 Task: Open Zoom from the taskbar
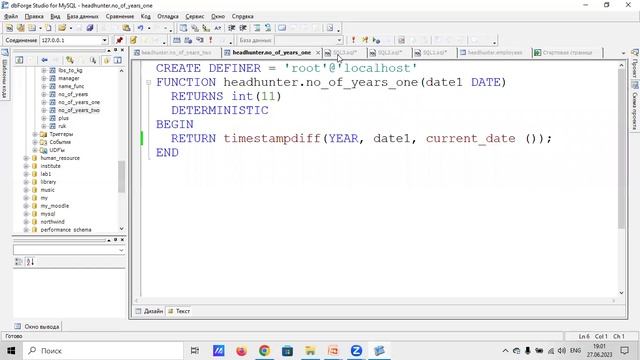(356, 351)
